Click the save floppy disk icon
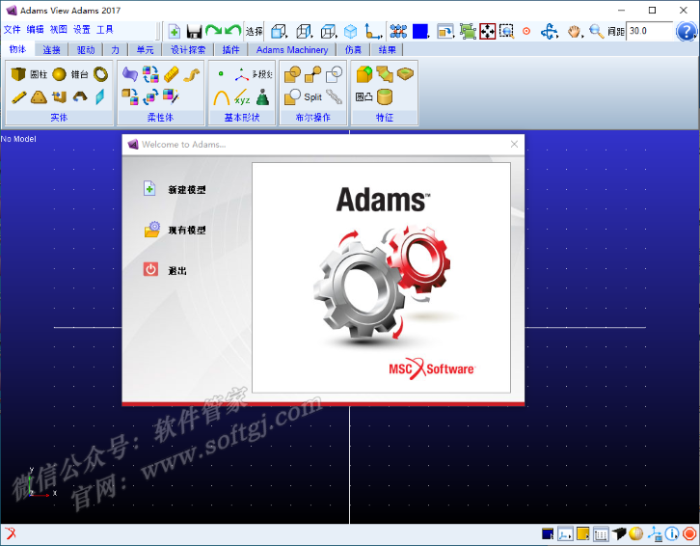The image size is (700, 546). point(194,31)
